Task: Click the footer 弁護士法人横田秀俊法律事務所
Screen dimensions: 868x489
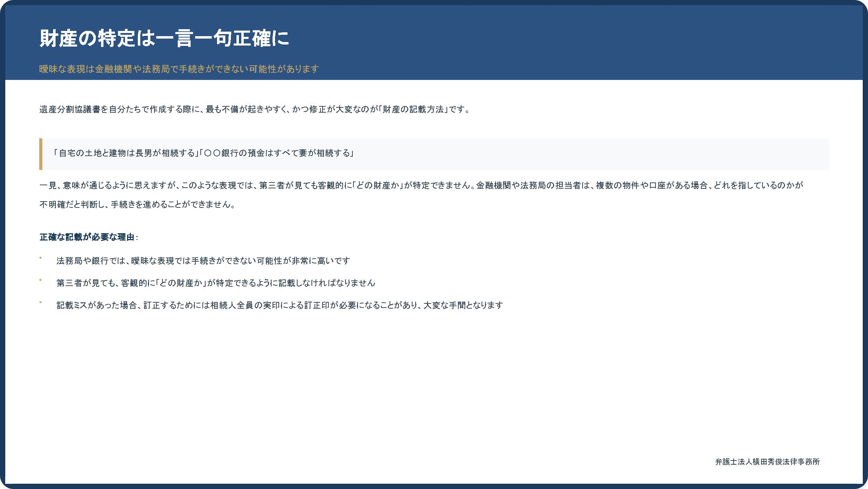Action: click(x=767, y=462)
